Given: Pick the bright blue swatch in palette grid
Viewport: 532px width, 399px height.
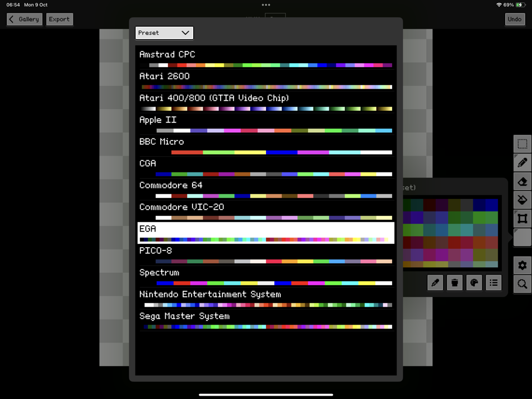Looking at the screenshot, I should 492,205.
